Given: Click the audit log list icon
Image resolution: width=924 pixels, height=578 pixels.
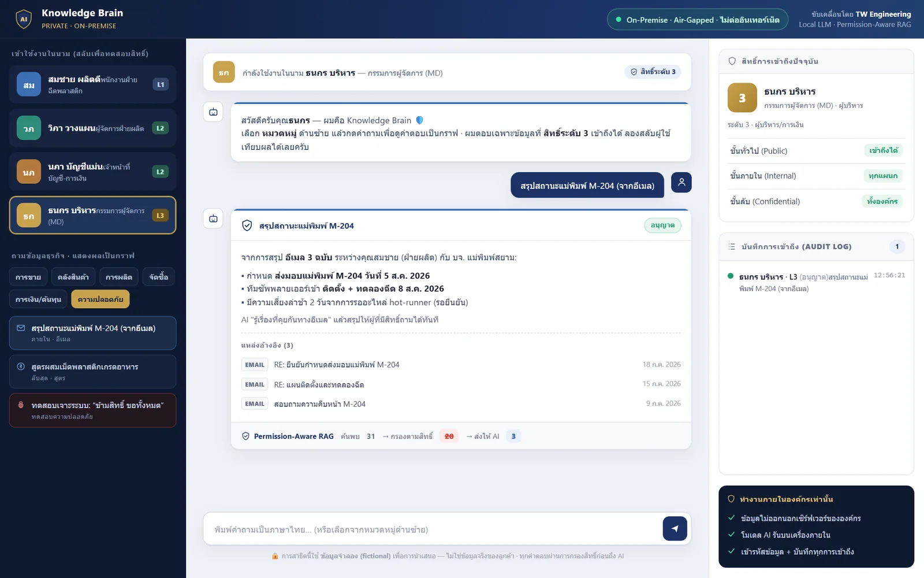Looking at the screenshot, I should 732,247.
